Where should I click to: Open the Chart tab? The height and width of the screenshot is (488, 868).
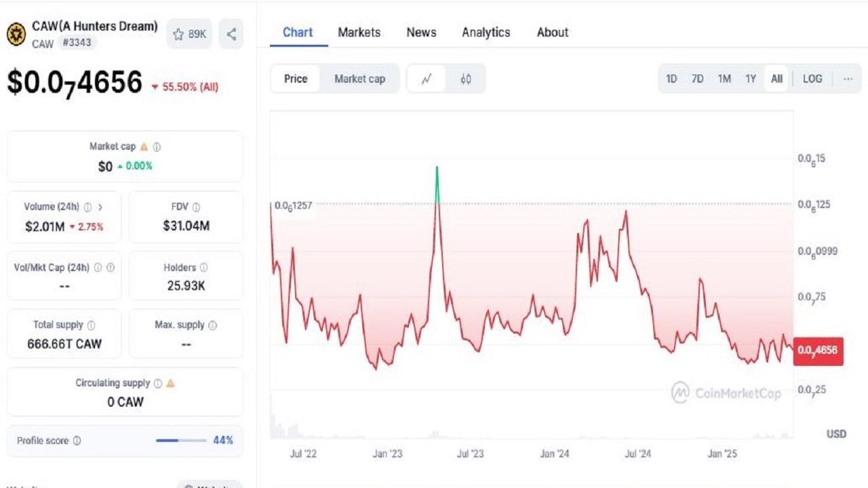[298, 32]
